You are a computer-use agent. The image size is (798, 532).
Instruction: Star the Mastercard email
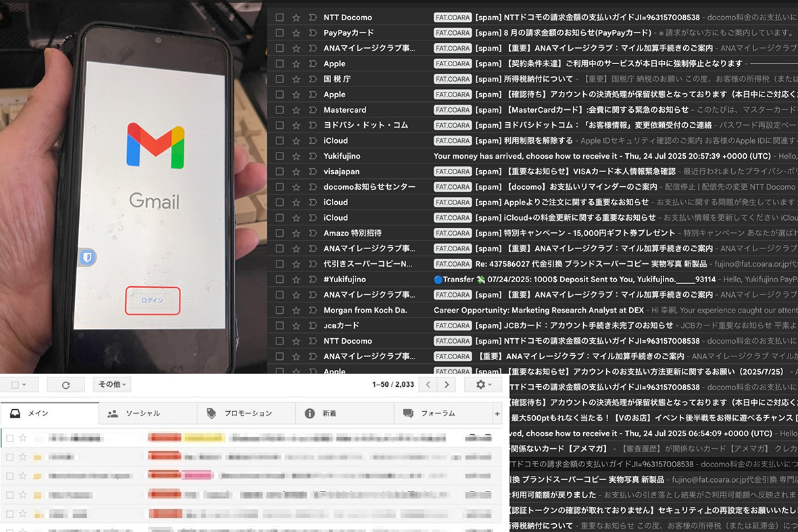[296, 110]
